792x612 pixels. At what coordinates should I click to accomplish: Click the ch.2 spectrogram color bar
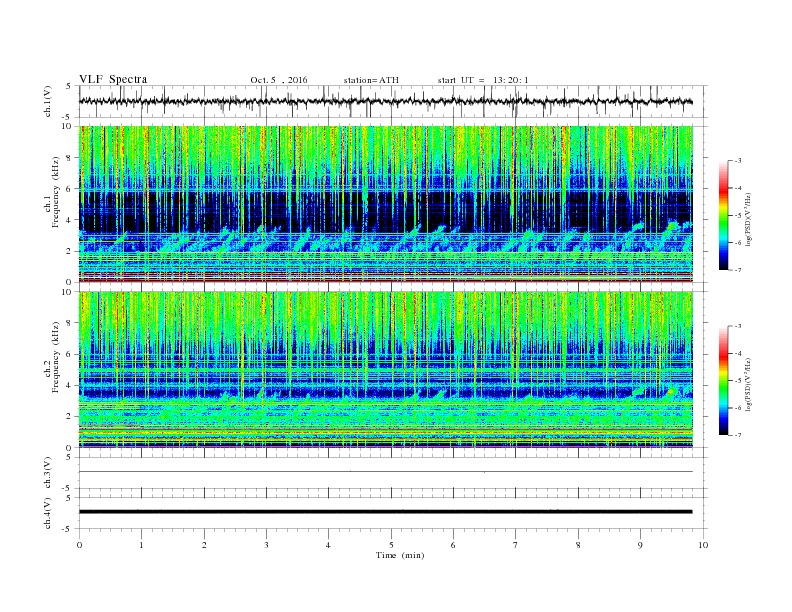pyautogui.click(x=723, y=381)
